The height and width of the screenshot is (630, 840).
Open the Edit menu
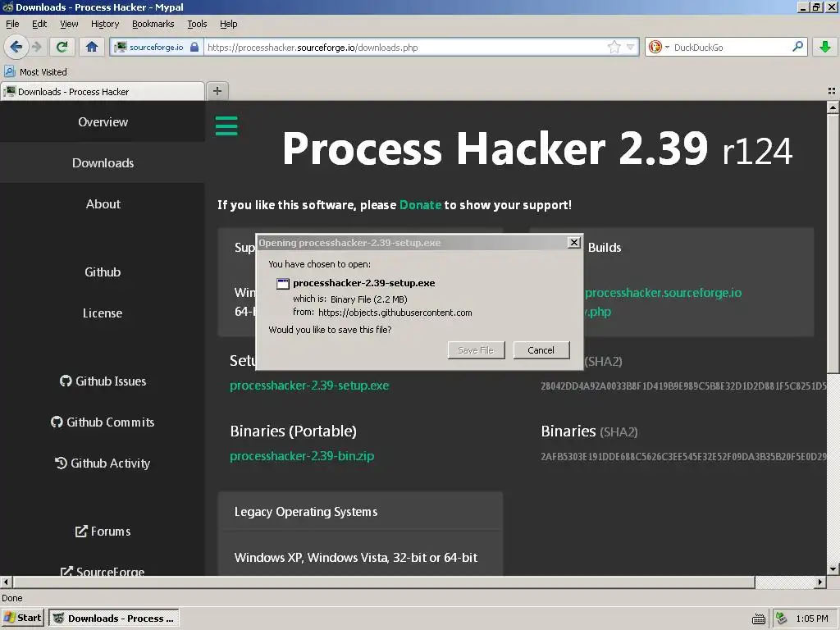coord(39,24)
